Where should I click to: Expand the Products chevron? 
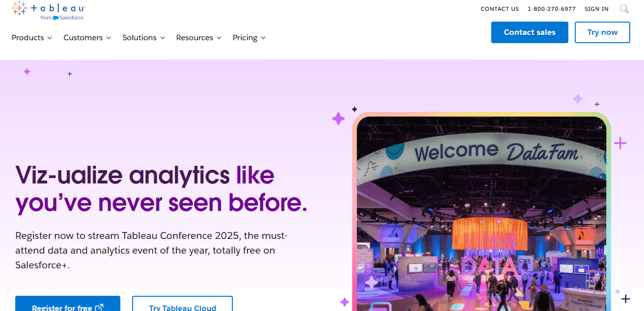pos(49,38)
